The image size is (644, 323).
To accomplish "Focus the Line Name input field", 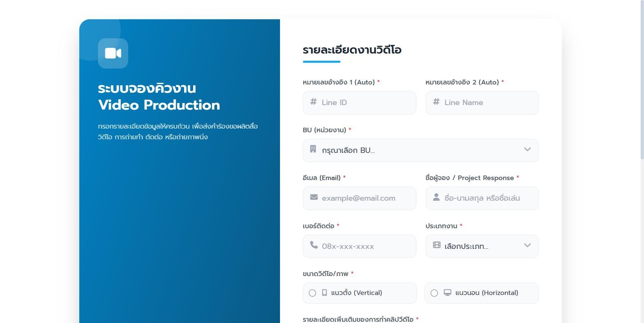I will [x=482, y=103].
